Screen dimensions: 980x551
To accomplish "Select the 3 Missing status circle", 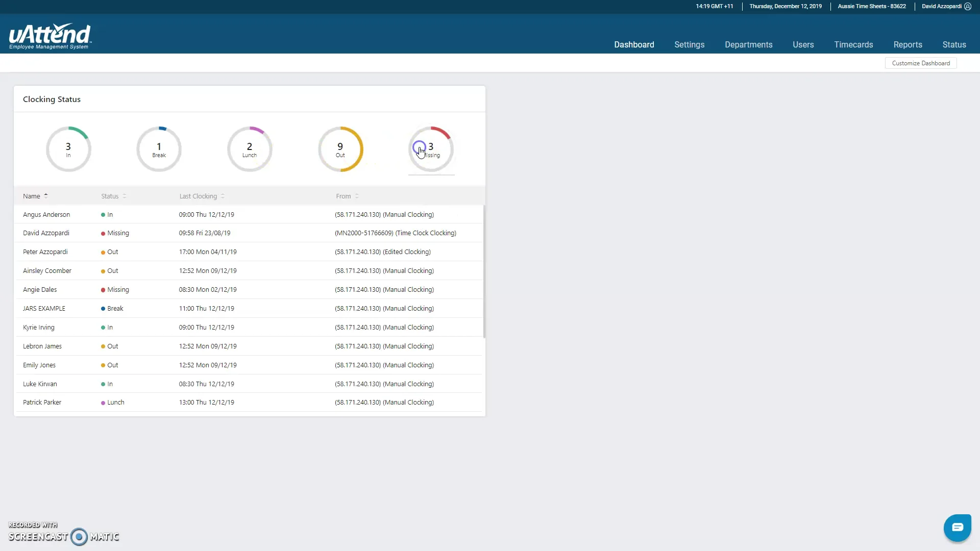I will 431,149.
